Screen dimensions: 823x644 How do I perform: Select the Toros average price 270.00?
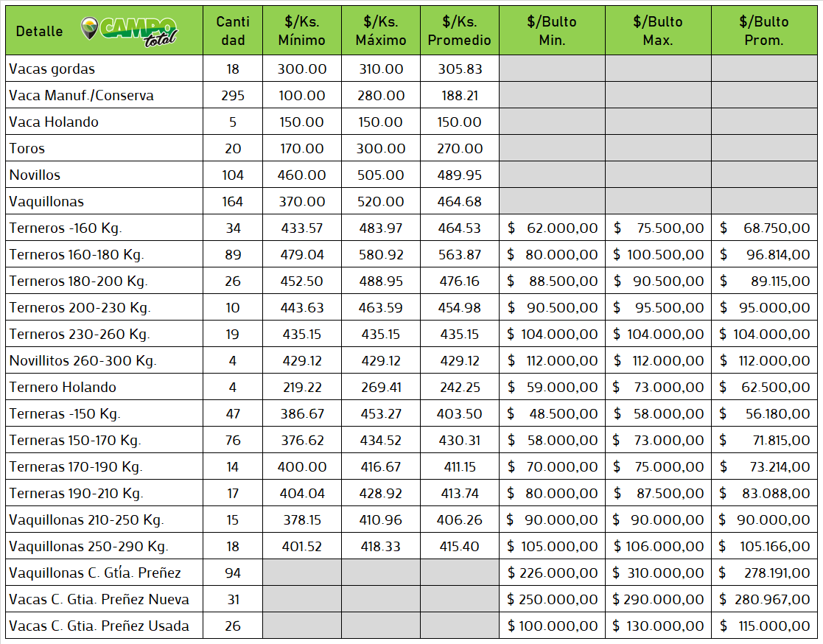tap(460, 149)
